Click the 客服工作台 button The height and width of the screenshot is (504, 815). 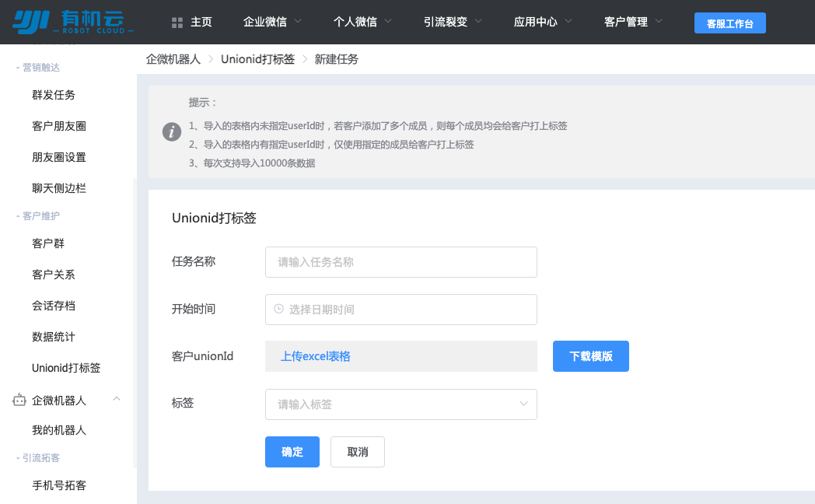[729, 23]
